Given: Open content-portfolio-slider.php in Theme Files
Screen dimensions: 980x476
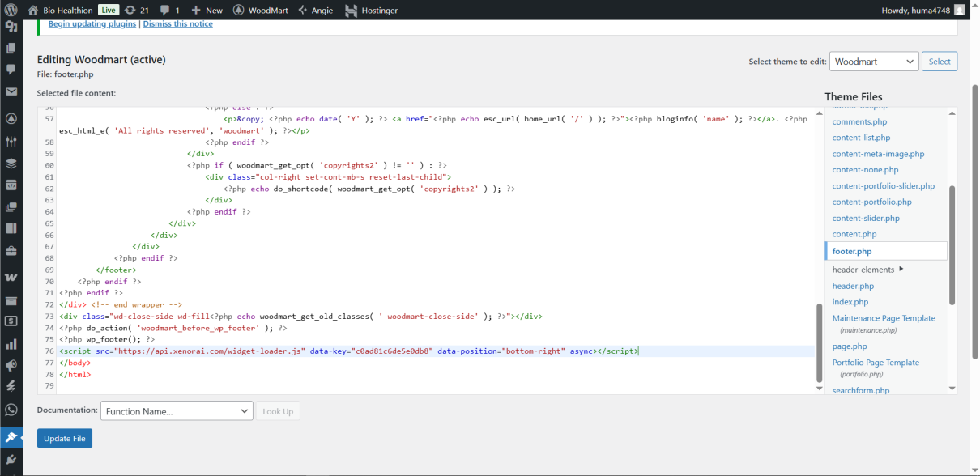Looking at the screenshot, I should tap(884, 186).
